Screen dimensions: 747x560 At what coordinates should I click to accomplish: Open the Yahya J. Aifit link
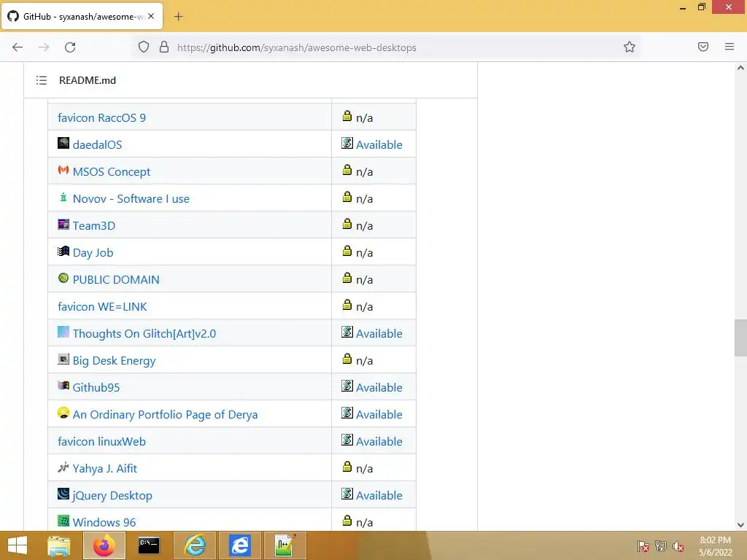105,469
